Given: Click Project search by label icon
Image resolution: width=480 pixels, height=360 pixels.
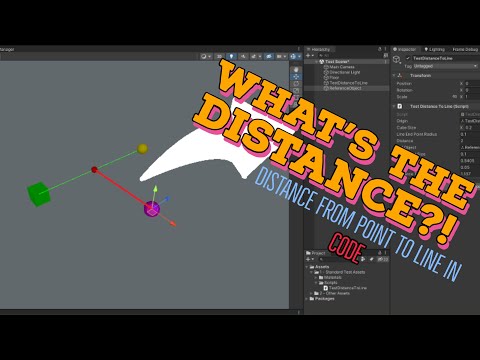Looking at the screenshot, I should [372, 259].
